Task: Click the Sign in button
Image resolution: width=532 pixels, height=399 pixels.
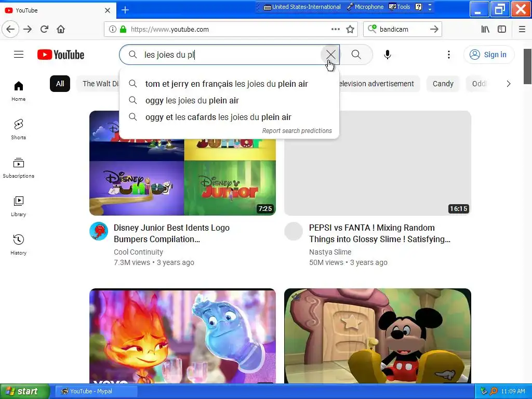Action: [489, 55]
